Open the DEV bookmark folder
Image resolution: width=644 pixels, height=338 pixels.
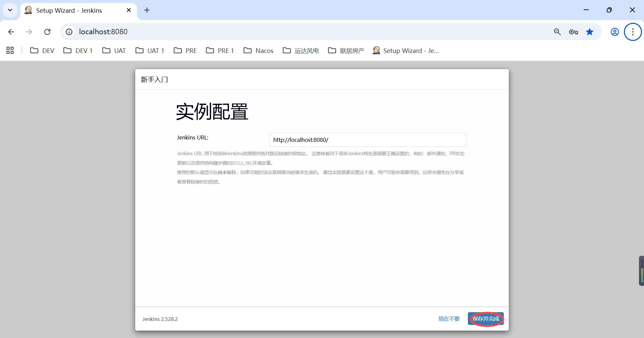pos(42,51)
